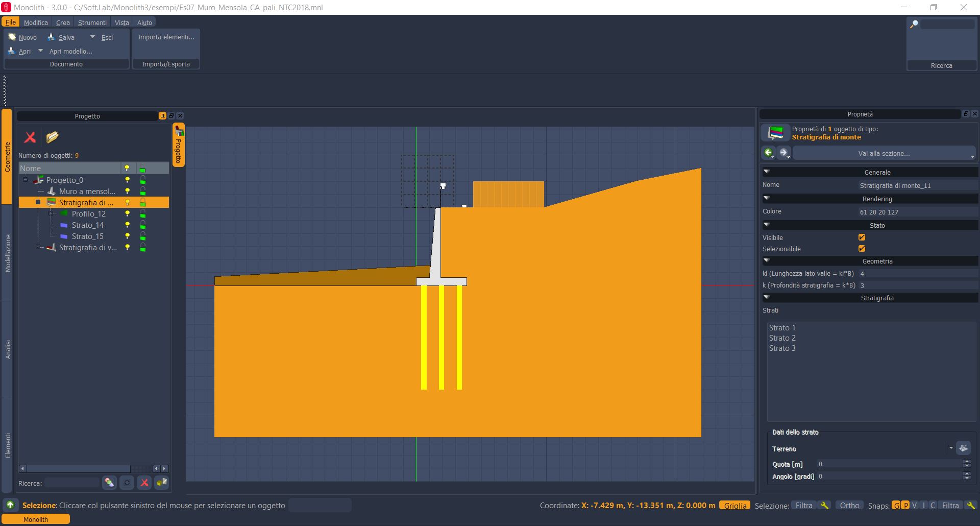
Task: Click the Selezione Filtra button
Action: coord(804,505)
